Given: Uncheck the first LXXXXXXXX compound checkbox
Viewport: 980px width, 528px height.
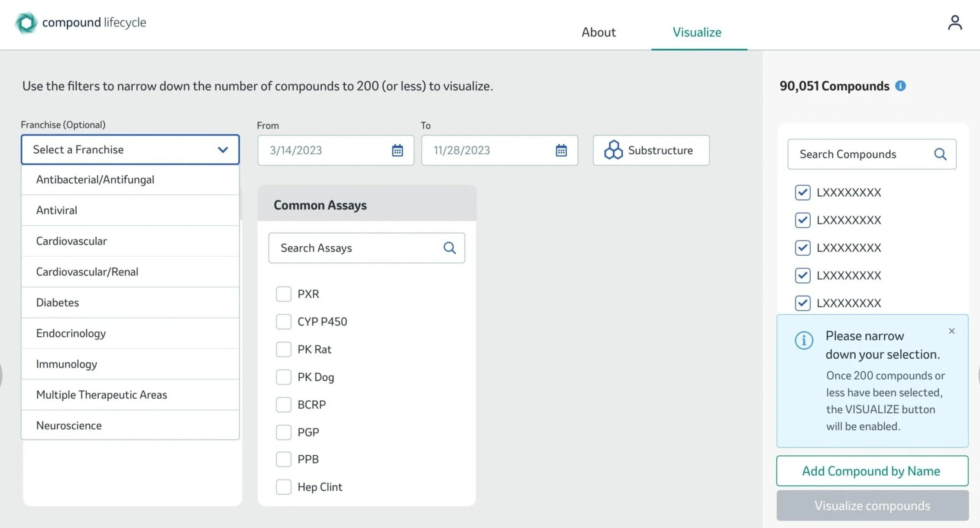Looking at the screenshot, I should click(802, 192).
